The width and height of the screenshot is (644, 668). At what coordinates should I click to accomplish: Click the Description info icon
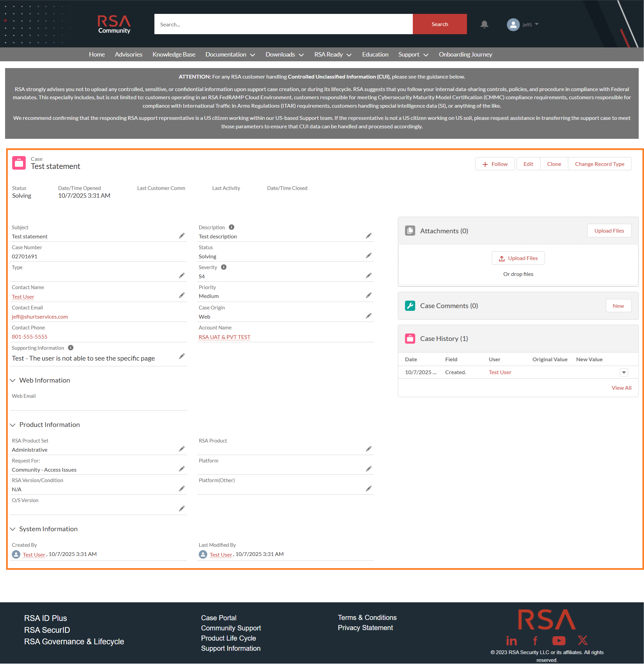pyautogui.click(x=232, y=227)
